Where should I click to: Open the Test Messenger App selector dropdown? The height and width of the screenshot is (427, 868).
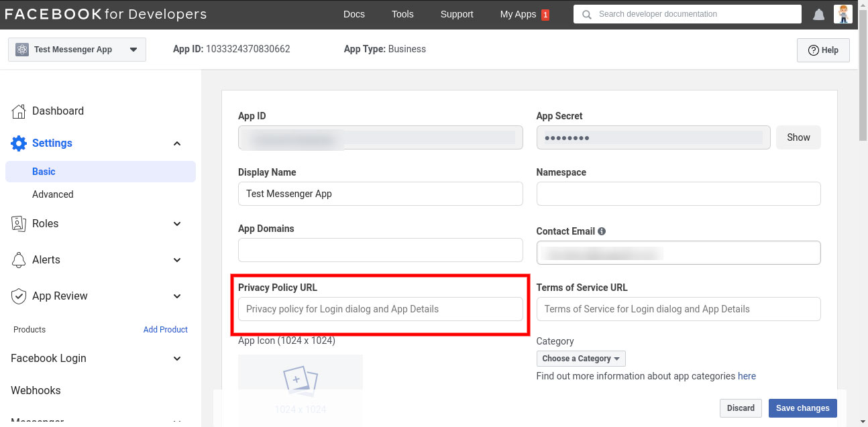77,50
